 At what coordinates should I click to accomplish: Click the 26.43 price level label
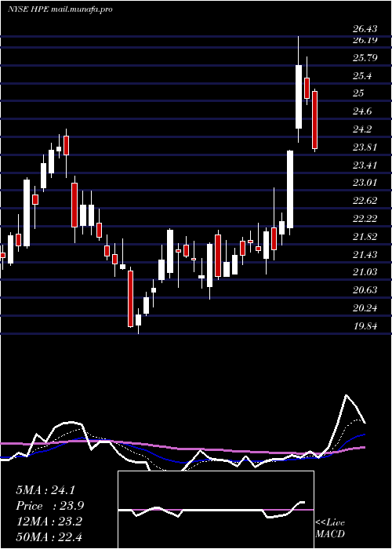click(365, 30)
